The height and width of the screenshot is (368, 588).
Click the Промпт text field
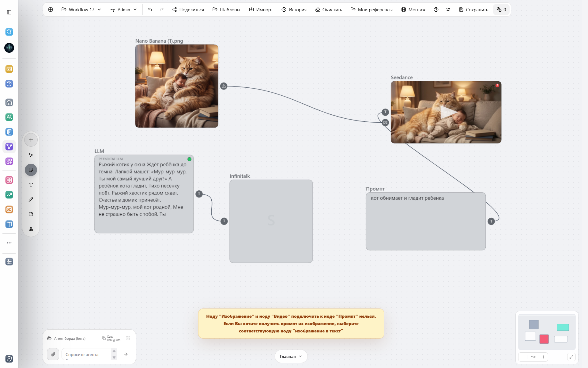tap(426, 221)
